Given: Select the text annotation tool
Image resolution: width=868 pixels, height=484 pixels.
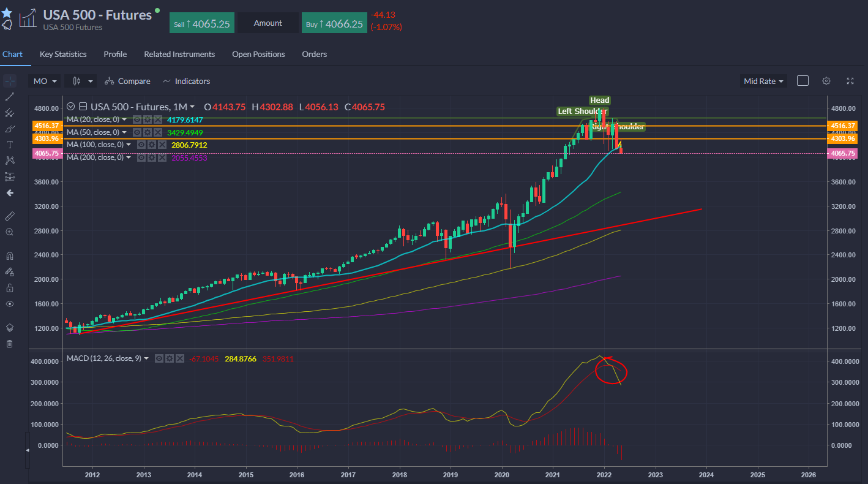Looking at the screenshot, I should pyautogui.click(x=9, y=145).
